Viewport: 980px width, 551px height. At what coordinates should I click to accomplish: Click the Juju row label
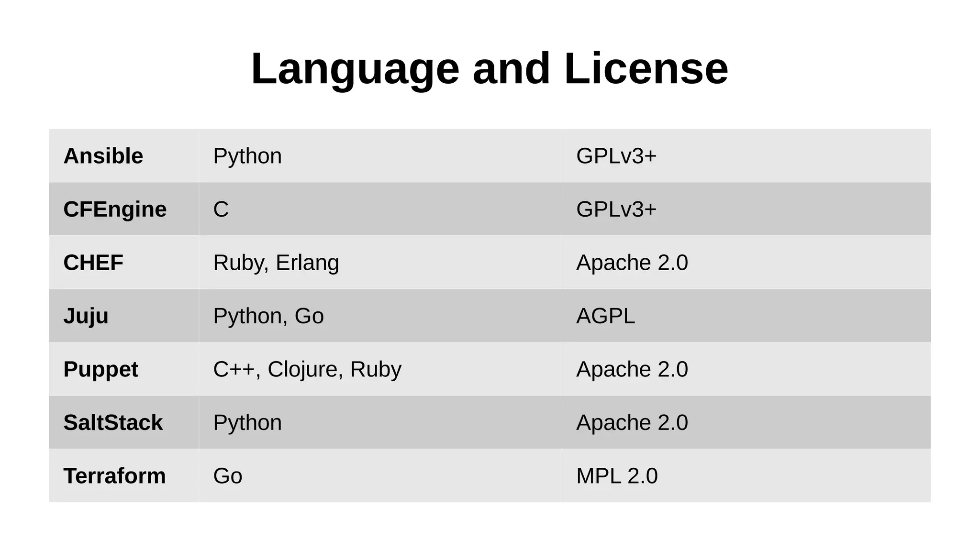pos(86,316)
